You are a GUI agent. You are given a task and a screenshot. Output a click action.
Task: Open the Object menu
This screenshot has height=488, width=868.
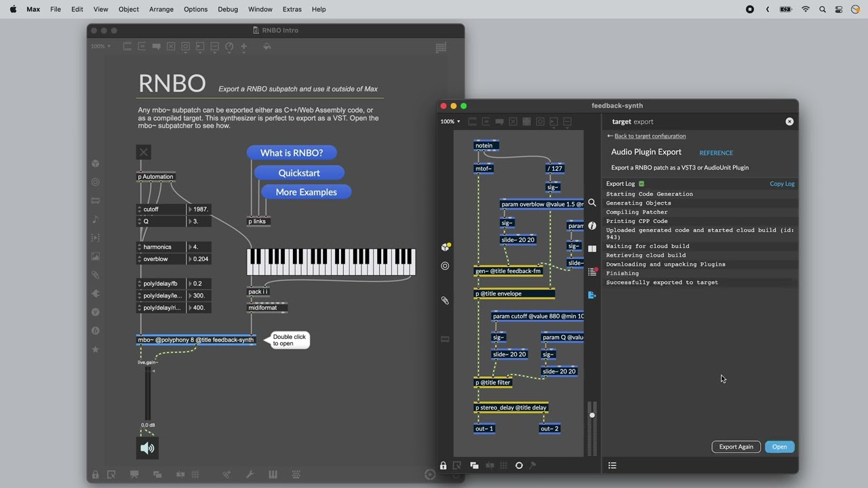click(x=128, y=9)
